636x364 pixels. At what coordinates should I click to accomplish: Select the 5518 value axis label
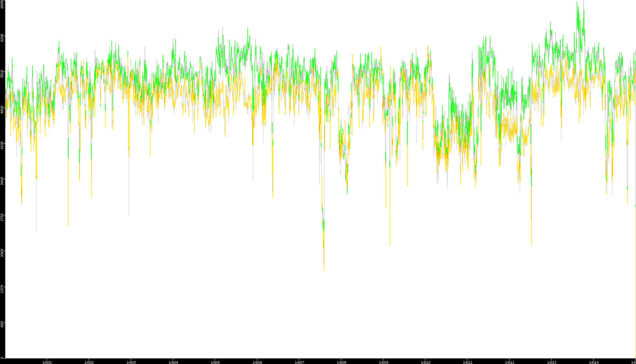pyautogui.click(x=2, y=74)
